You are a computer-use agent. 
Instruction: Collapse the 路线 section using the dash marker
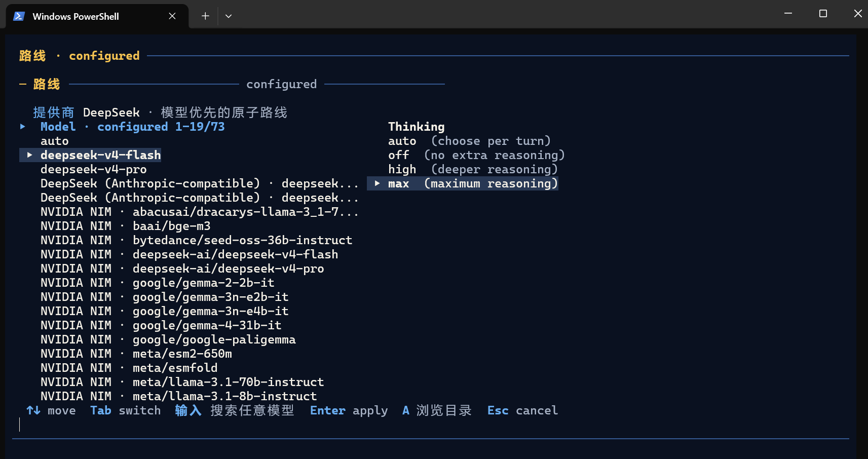pos(23,84)
